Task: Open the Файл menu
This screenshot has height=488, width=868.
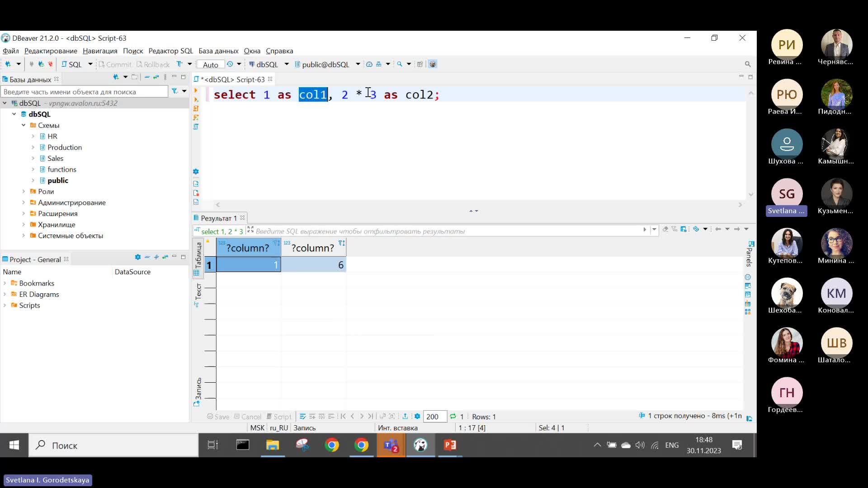Action: click(11, 51)
